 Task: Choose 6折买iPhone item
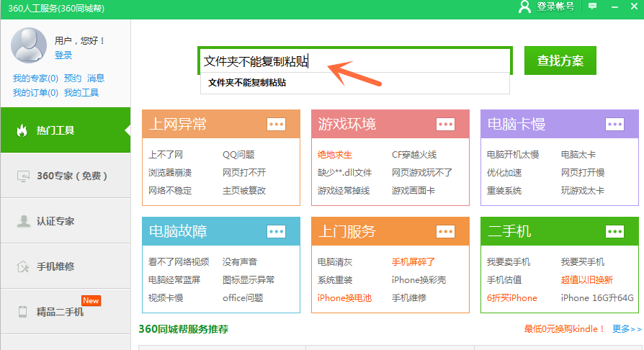click(x=511, y=298)
